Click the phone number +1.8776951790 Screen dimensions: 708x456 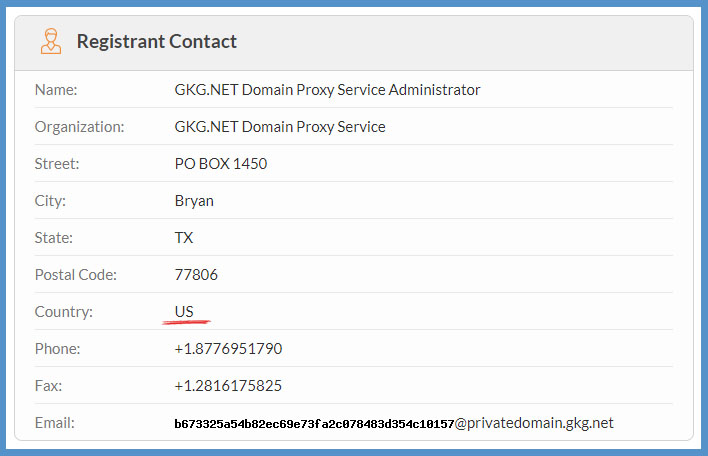[228, 349]
